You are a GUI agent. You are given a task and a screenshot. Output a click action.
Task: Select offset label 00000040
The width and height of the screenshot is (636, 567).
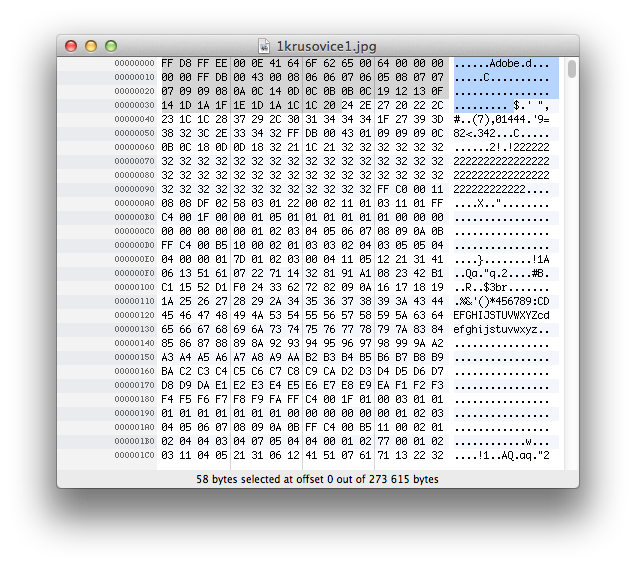tap(134, 119)
